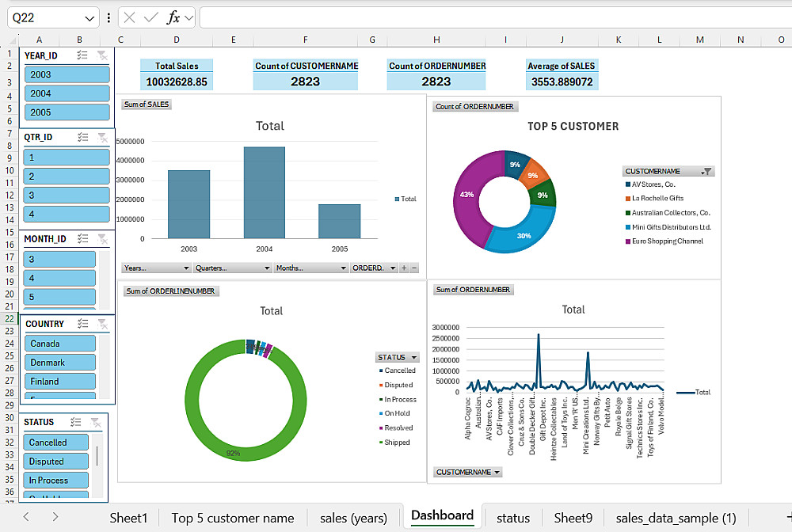Viewport: 792px width, 532px height.
Task: Select quarter 1 in the QTR_ID slicer
Action: [67, 158]
